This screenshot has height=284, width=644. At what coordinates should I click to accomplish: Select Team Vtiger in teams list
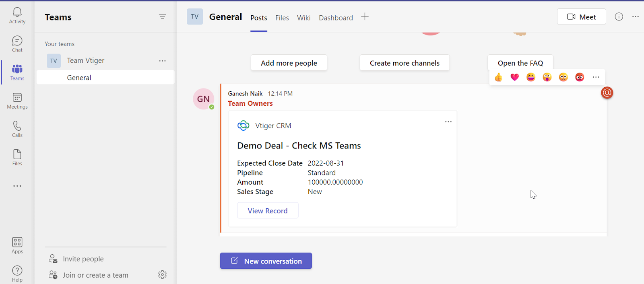click(x=105, y=61)
